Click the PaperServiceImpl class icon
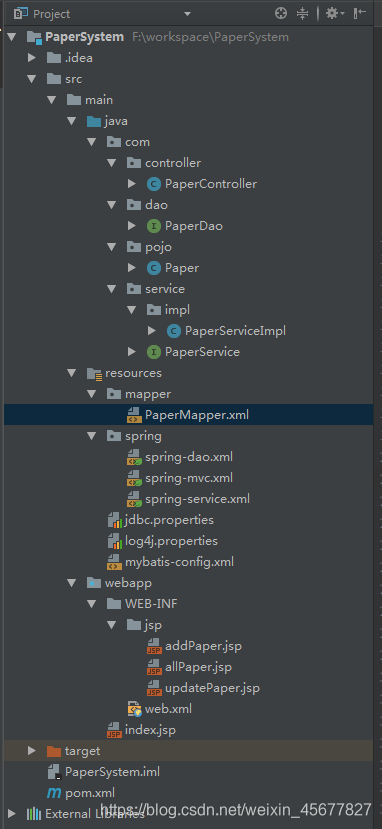382x829 pixels. [x=173, y=331]
